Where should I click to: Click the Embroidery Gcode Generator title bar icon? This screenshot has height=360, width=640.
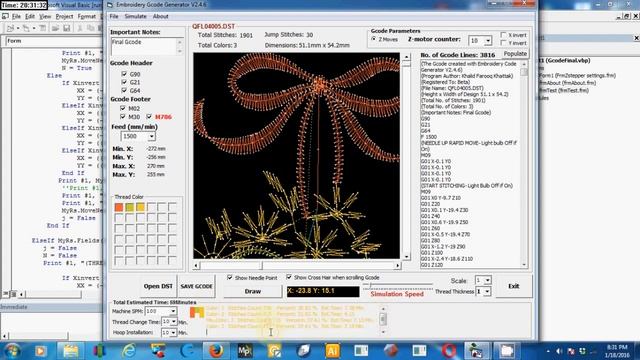click(110, 4)
